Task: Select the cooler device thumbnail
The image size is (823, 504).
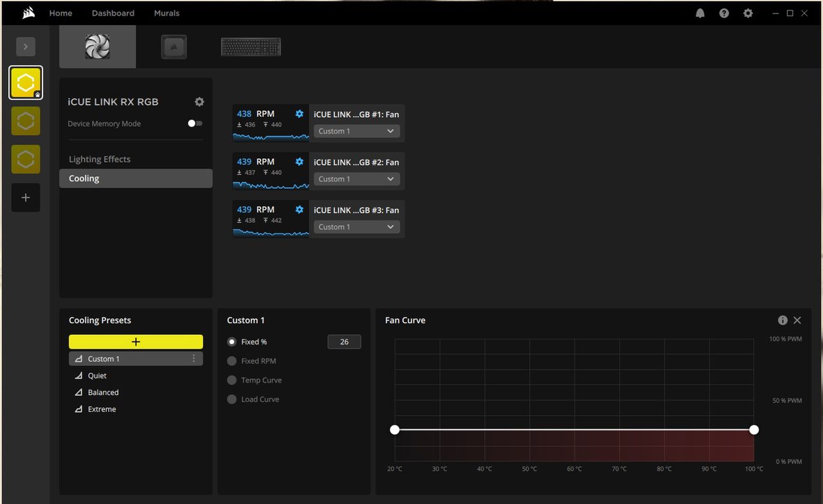Action: pos(174,47)
